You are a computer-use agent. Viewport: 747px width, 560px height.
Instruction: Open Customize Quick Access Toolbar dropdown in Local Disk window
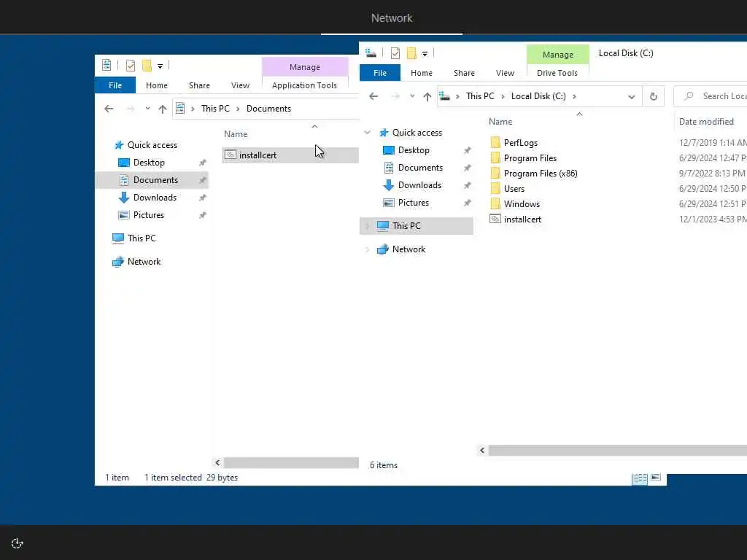coord(425,54)
